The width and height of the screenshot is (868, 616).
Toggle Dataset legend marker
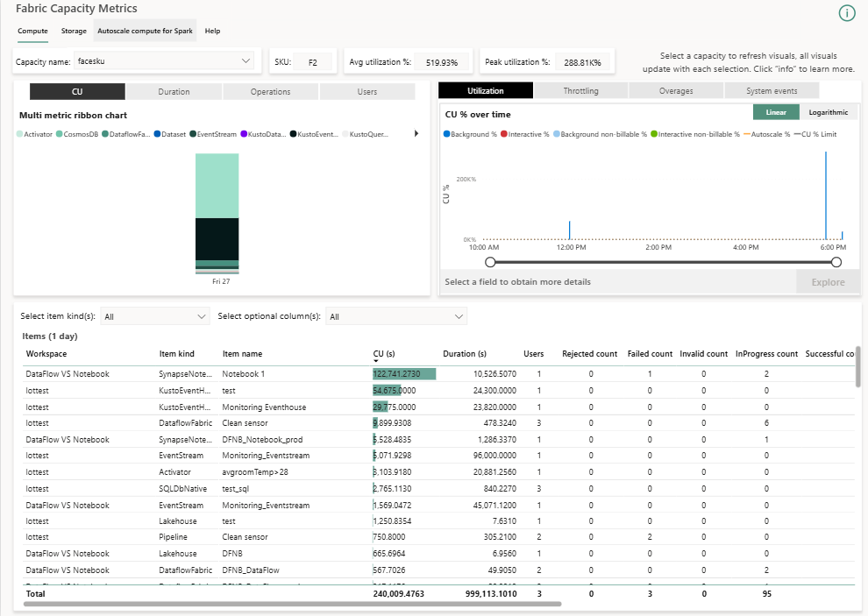pos(157,134)
